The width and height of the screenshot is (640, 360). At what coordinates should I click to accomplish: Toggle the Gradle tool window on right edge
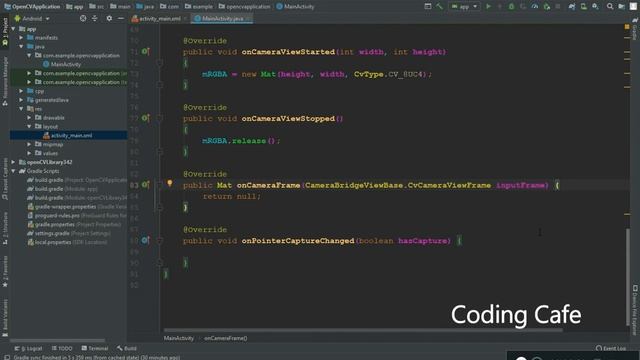click(635, 29)
